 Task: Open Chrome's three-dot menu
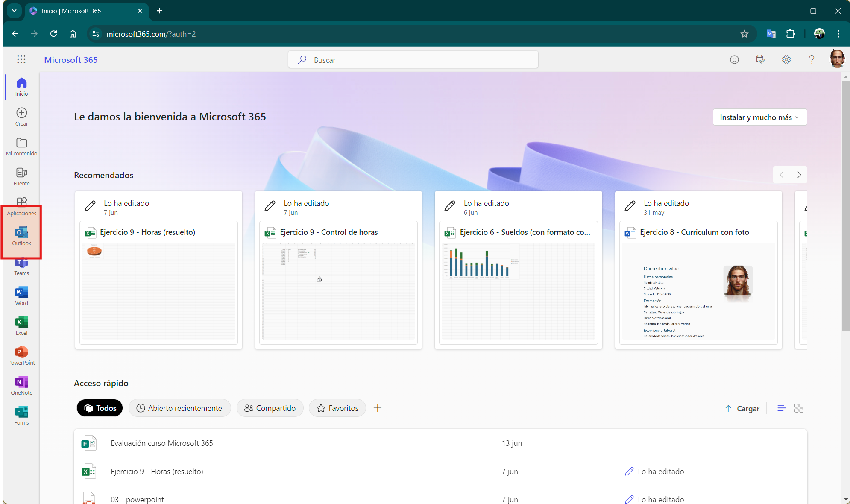(838, 34)
